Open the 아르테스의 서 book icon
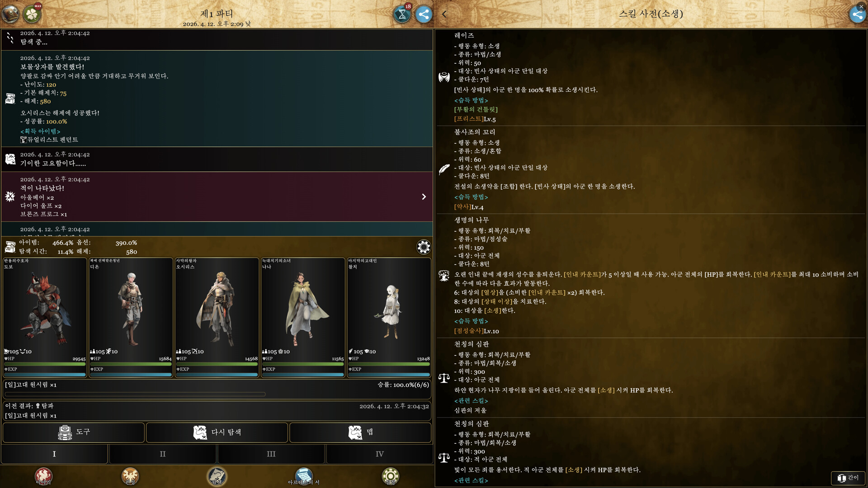 pos(304,476)
